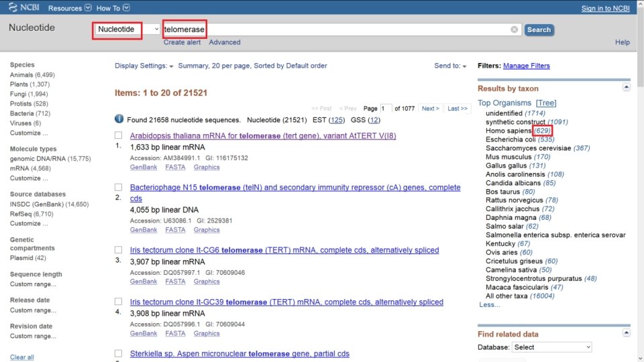
Task: Clear the search box with X icon
Action: (x=515, y=29)
